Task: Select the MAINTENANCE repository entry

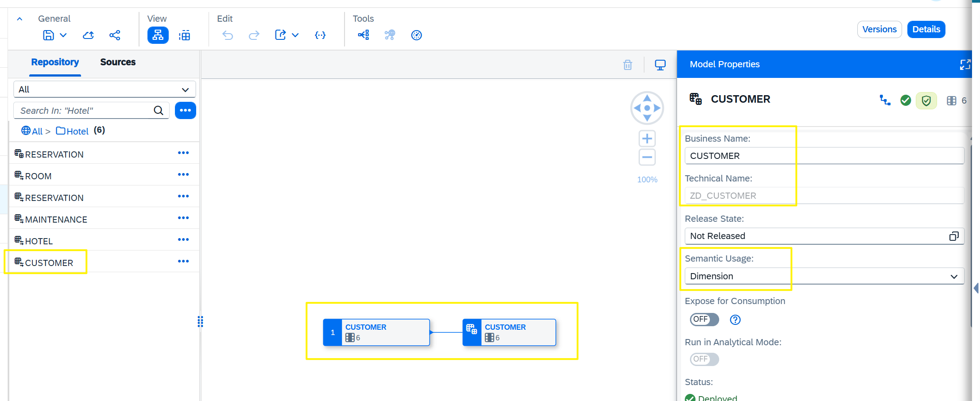Action: [x=105, y=218]
